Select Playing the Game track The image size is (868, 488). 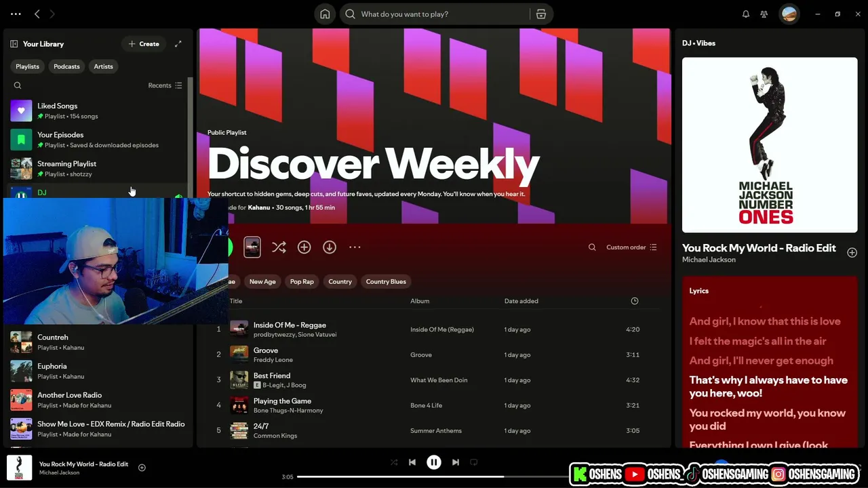[434, 405]
